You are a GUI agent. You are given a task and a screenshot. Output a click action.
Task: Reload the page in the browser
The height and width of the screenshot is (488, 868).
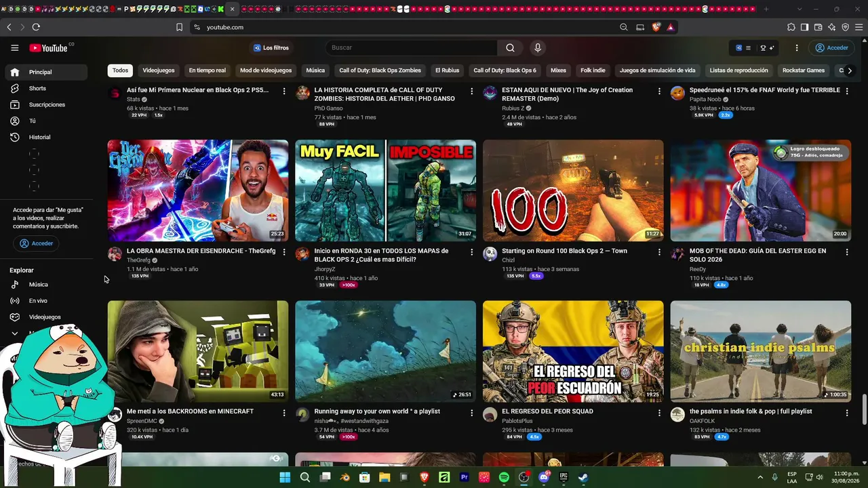point(36,27)
